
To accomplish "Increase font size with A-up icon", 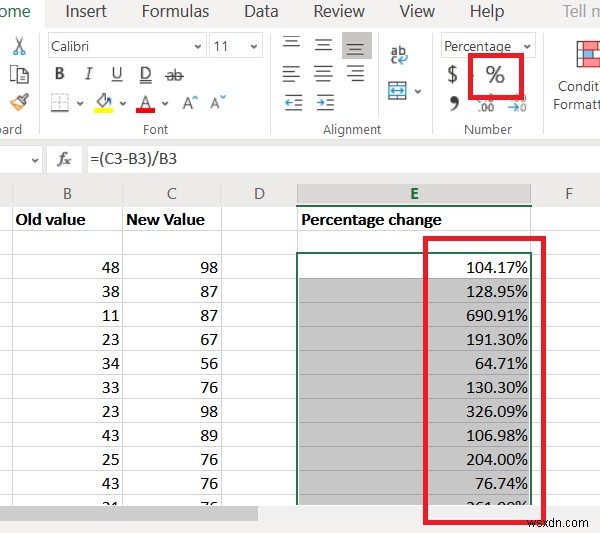I will [x=190, y=103].
